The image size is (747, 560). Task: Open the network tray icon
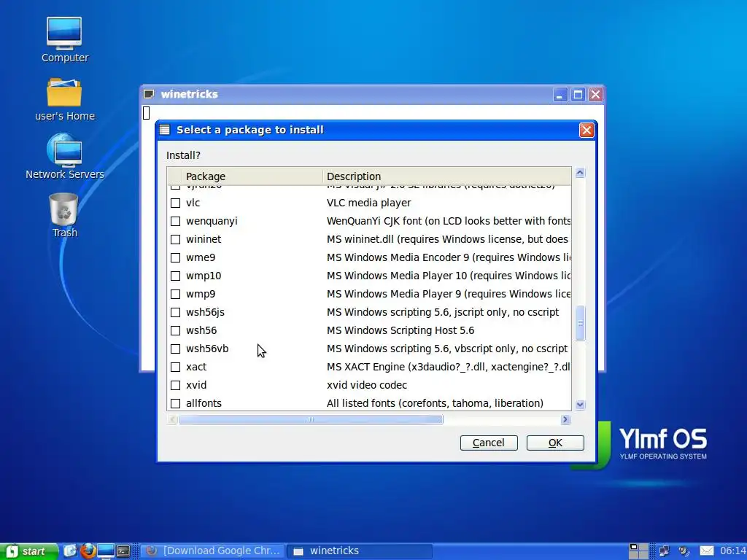[x=664, y=551]
